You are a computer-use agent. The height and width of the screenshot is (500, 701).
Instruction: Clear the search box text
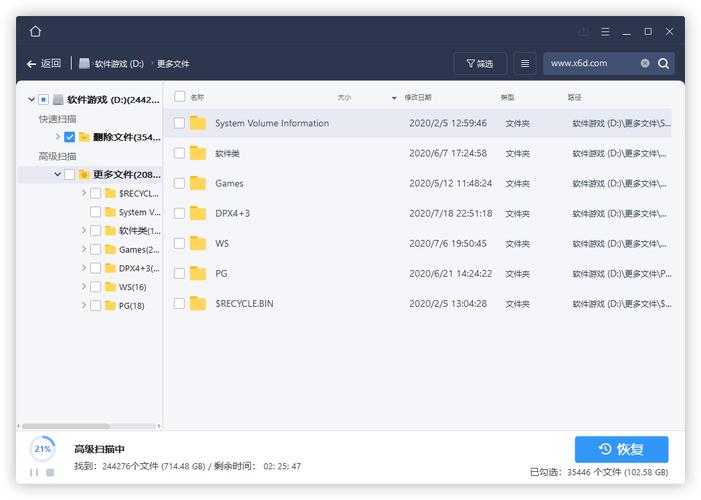tap(645, 63)
